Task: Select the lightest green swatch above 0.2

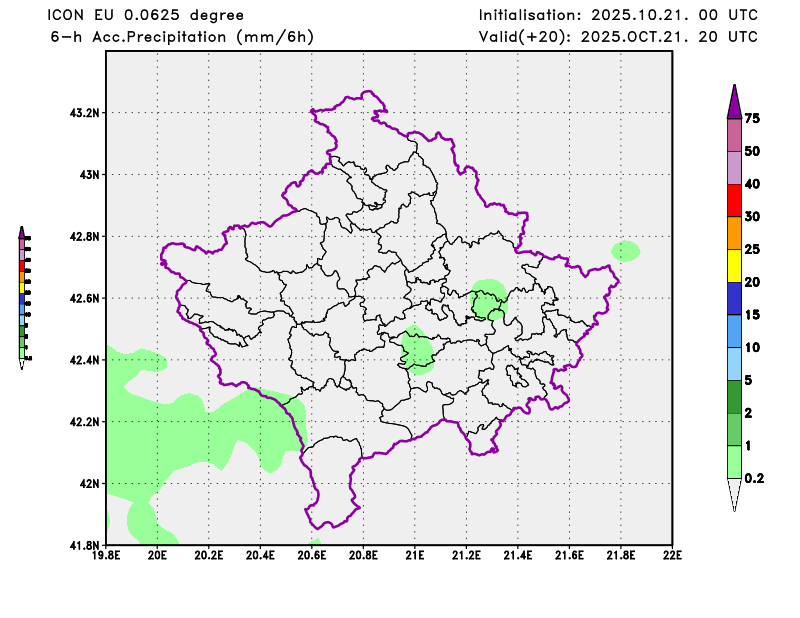Action: [x=733, y=461]
